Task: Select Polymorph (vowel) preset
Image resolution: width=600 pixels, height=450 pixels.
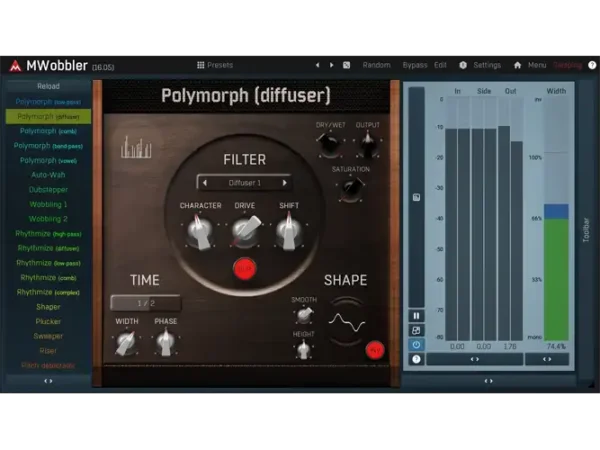Action: [x=48, y=160]
